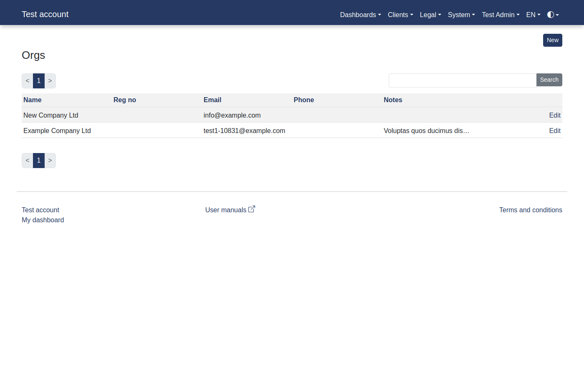Go to next page in bottom pagination
The image size is (584, 392).
coord(50,161)
